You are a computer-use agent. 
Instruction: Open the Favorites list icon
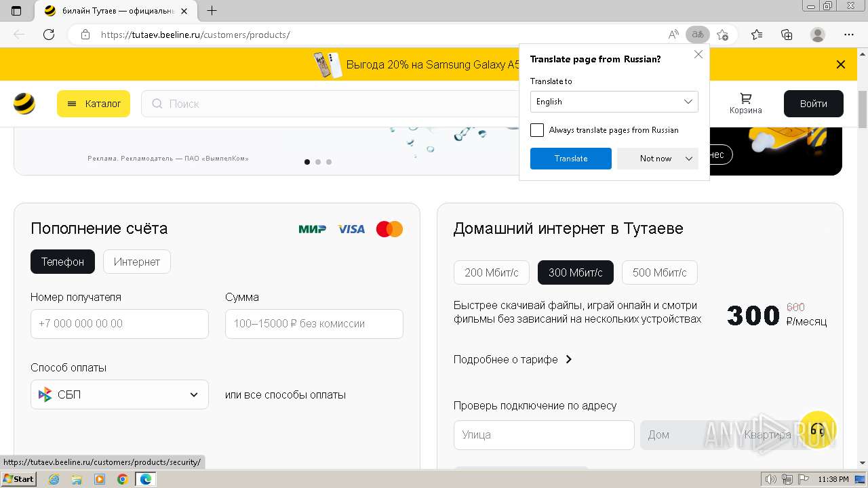[x=757, y=35]
